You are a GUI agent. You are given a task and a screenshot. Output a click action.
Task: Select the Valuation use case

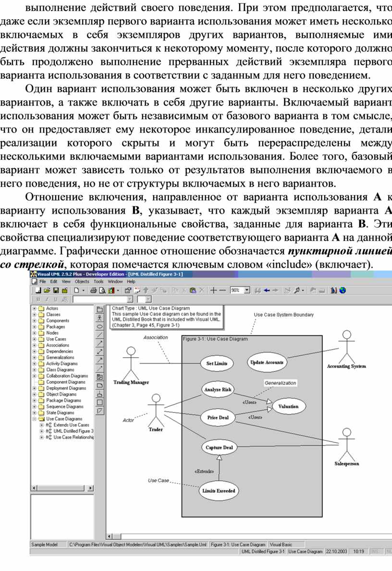click(x=289, y=406)
